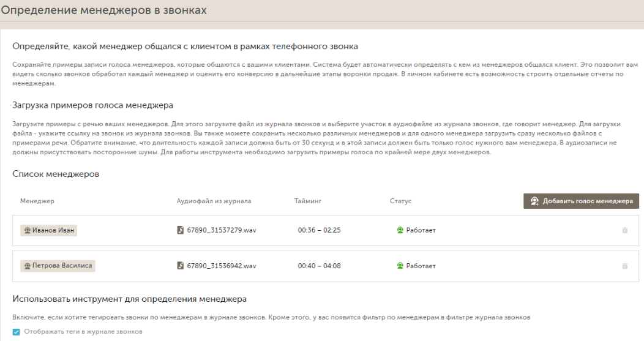Click the timing 00:36 – 02:25
This screenshot has width=644, height=341.
(x=319, y=230)
